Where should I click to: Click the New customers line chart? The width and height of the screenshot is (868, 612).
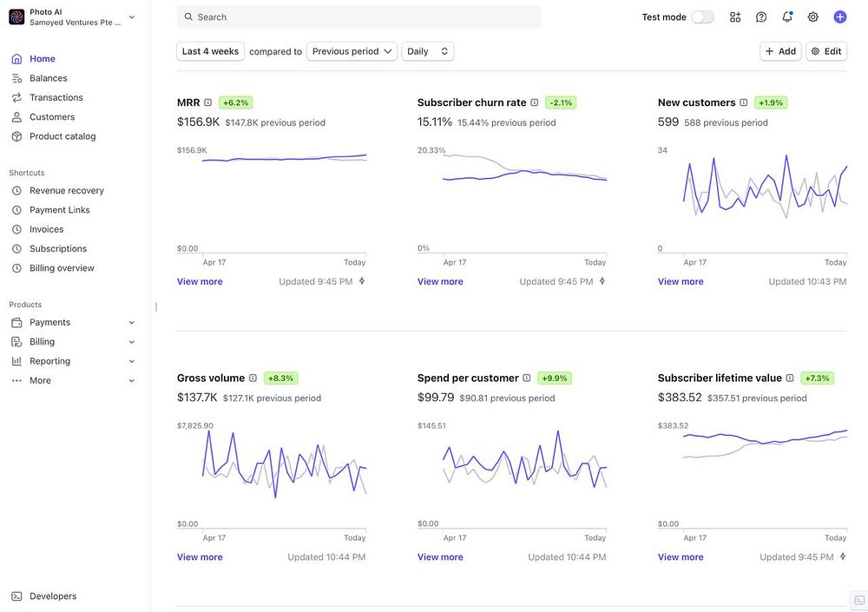click(753, 201)
